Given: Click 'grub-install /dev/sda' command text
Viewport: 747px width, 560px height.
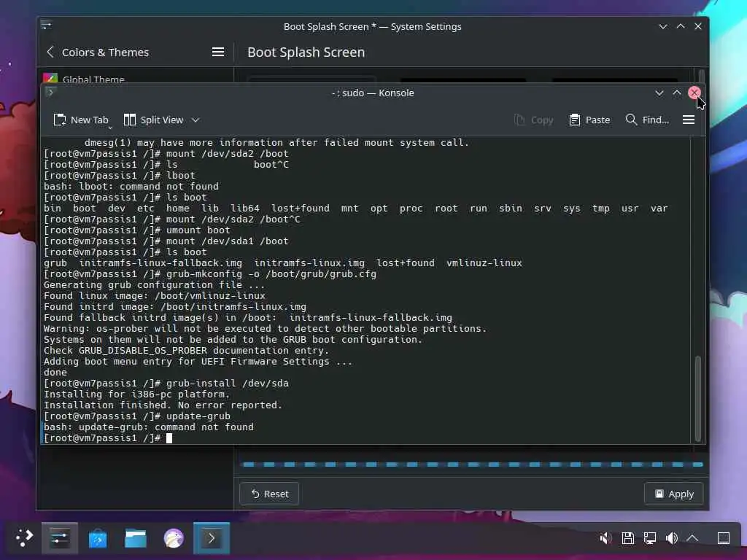Looking at the screenshot, I should click(228, 384).
